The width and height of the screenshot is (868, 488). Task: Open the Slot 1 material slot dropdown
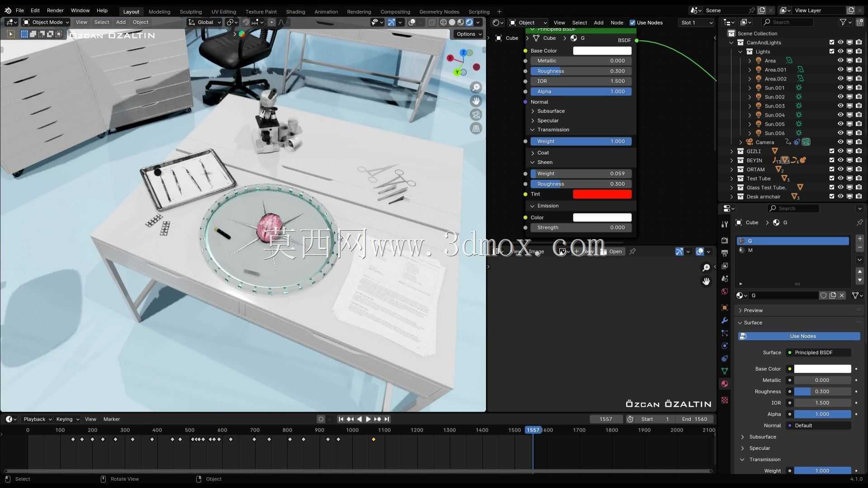[697, 23]
